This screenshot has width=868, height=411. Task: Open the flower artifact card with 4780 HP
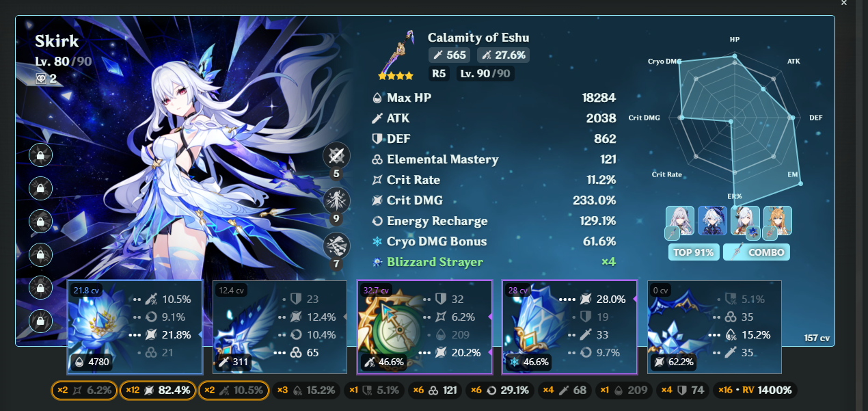point(135,327)
